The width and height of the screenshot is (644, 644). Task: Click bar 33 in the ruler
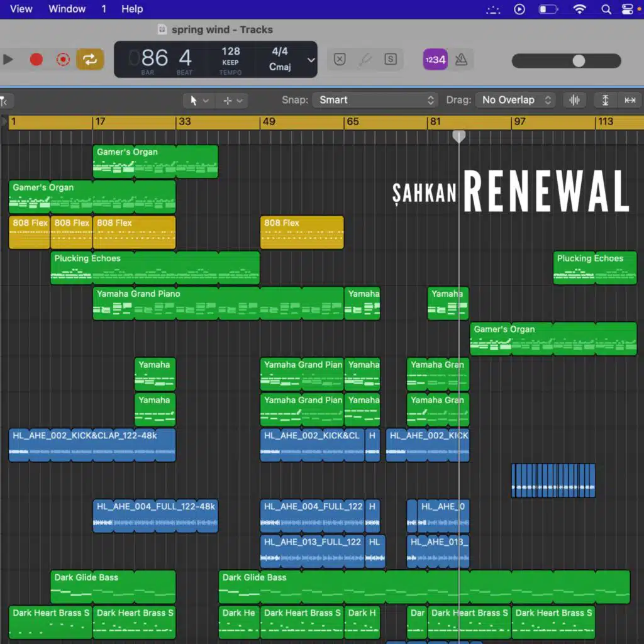pyautogui.click(x=184, y=121)
